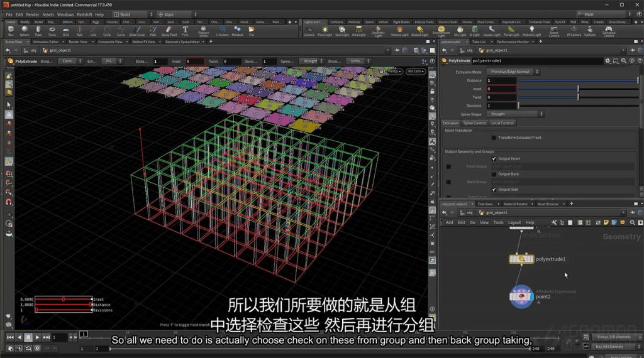Jump to first frame of timeline

pyautogui.click(x=10, y=337)
